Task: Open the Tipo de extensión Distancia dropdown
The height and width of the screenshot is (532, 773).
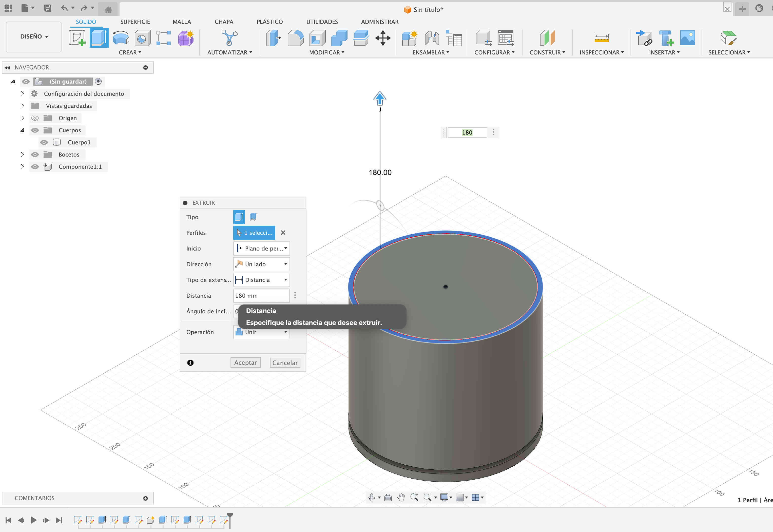Action: (x=262, y=280)
